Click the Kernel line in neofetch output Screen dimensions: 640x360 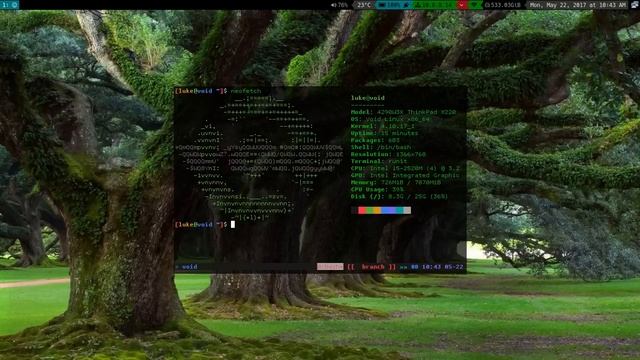(x=382, y=126)
